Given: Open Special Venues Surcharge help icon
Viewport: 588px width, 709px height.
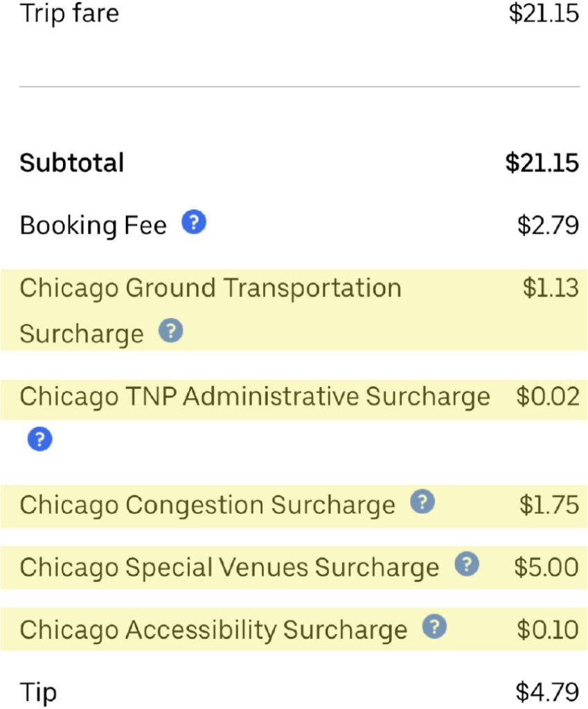Looking at the screenshot, I should tap(466, 565).
